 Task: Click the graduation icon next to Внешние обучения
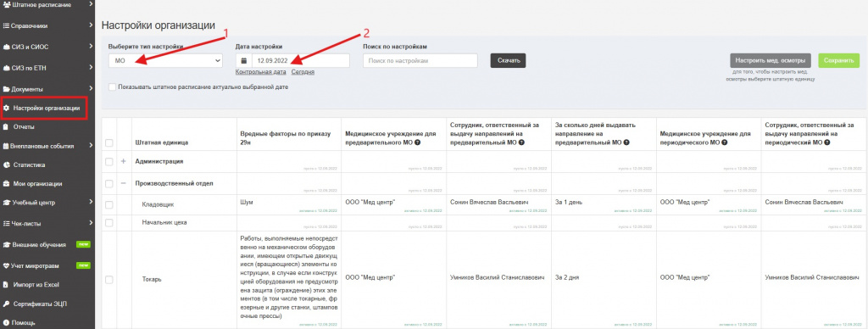[6, 244]
